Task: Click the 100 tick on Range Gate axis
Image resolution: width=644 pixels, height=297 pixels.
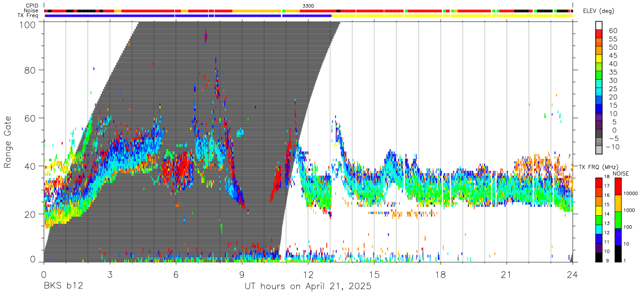Action: [x=28, y=25]
